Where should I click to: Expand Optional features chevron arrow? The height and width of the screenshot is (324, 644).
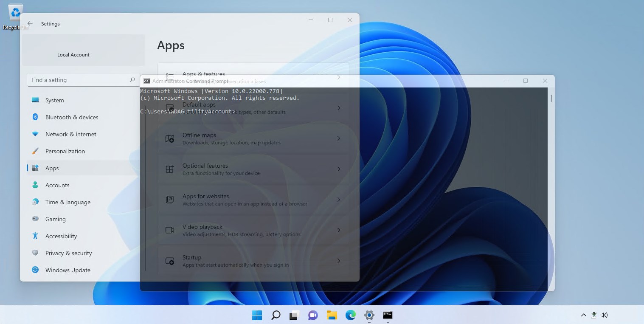(339, 169)
